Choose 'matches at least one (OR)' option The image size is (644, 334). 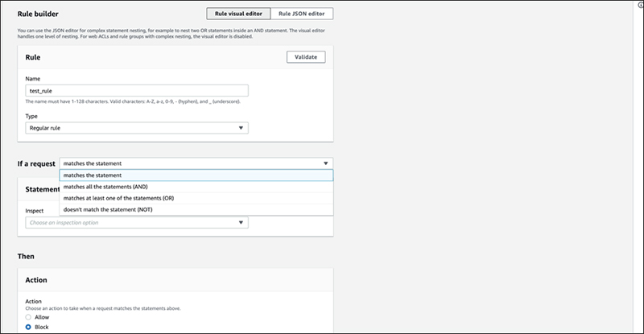[x=118, y=198]
